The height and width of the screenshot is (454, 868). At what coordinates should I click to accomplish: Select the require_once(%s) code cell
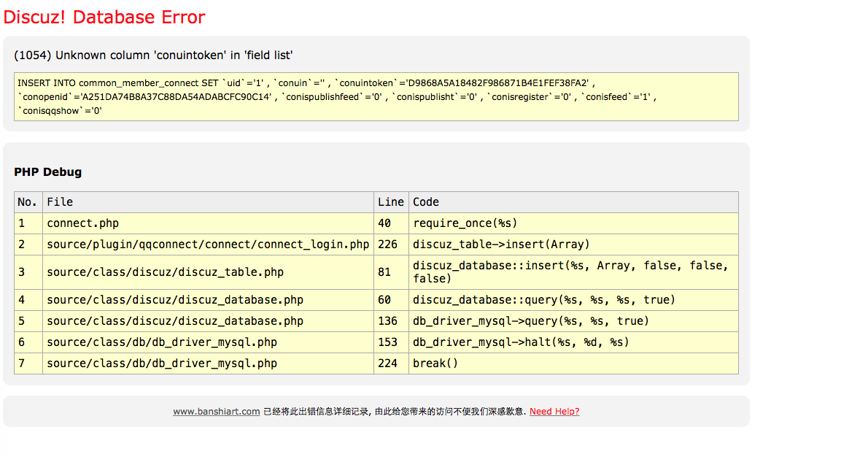pos(465,223)
